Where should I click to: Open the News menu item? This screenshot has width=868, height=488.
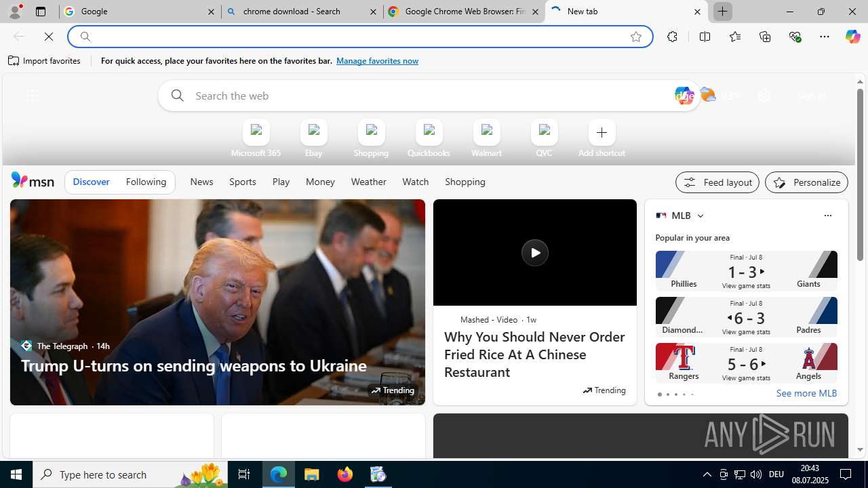[x=201, y=182]
